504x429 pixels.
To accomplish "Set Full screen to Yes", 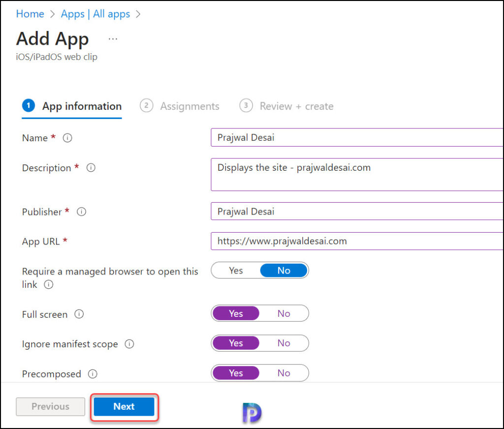I will click(236, 313).
